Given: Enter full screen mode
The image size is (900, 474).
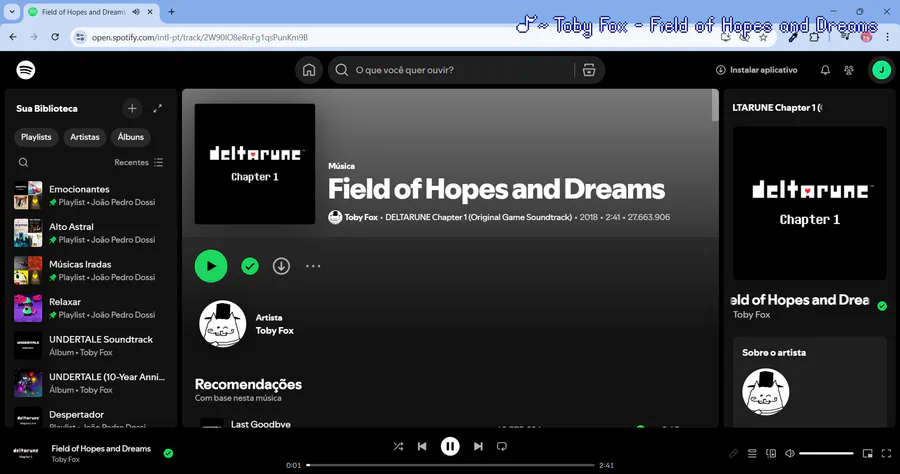Looking at the screenshot, I should [x=886, y=453].
